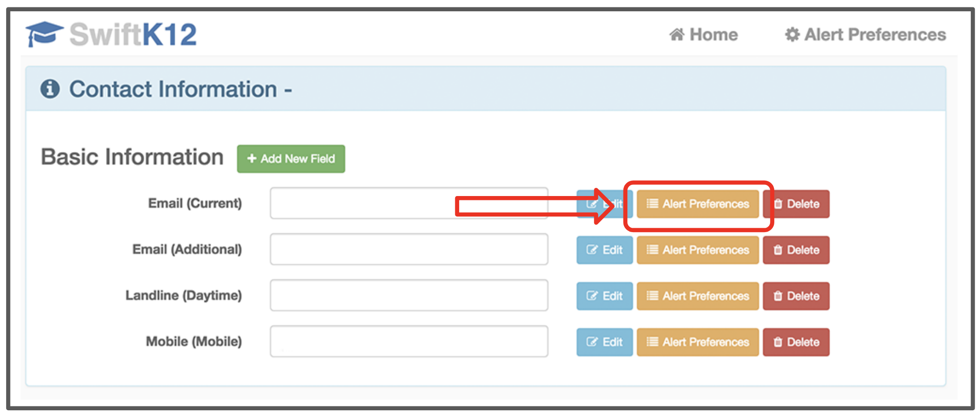Delete the Landline (Daytime) entry
Image resolution: width=980 pixels, height=419 pixels.
click(x=796, y=296)
